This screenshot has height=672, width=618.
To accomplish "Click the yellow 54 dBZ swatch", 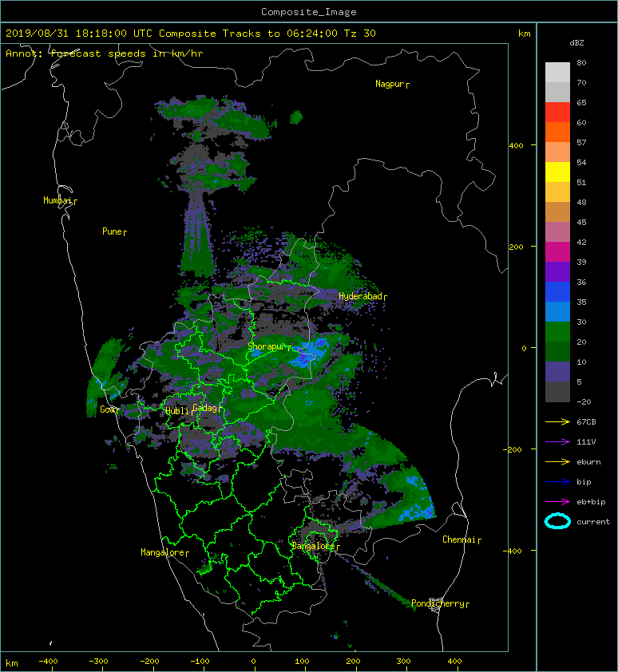I will click(557, 172).
